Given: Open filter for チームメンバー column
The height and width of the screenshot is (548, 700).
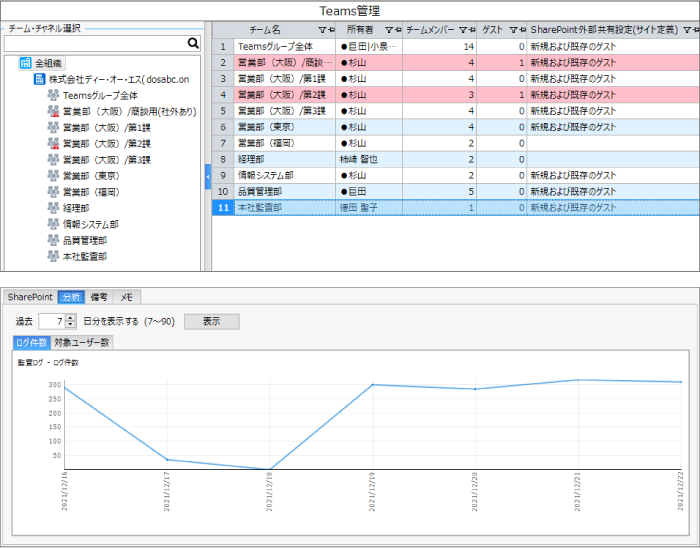Looking at the screenshot, I should pyautogui.click(x=463, y=30).
